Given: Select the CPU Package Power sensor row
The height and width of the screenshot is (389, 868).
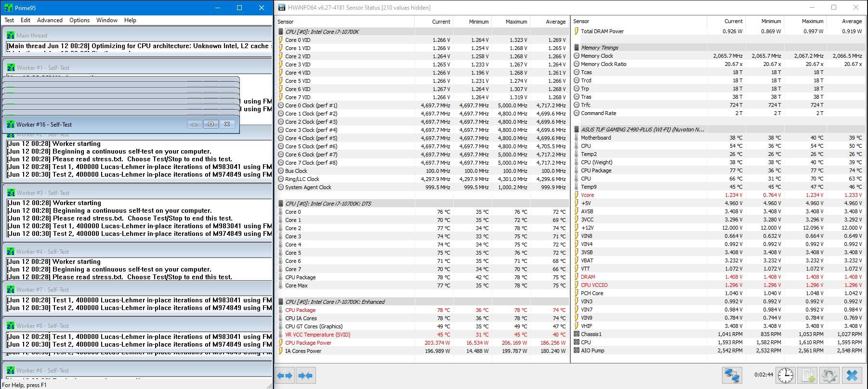Looking at the screenshot, I should pyautogui.click(x=308, y=343).
